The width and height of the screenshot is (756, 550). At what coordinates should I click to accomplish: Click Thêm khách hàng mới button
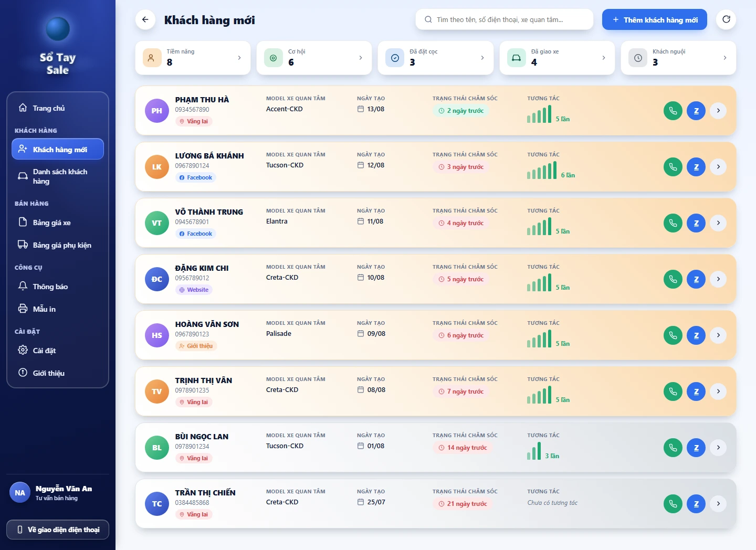[655, 20]
